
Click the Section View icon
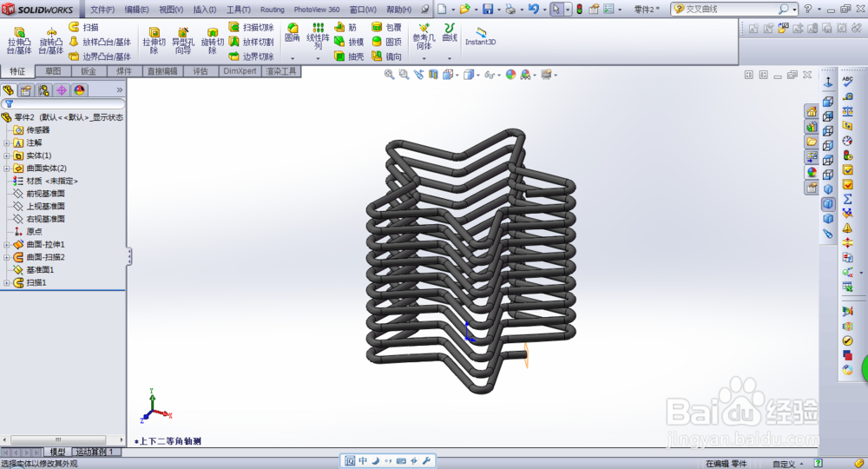pos(433,74)
